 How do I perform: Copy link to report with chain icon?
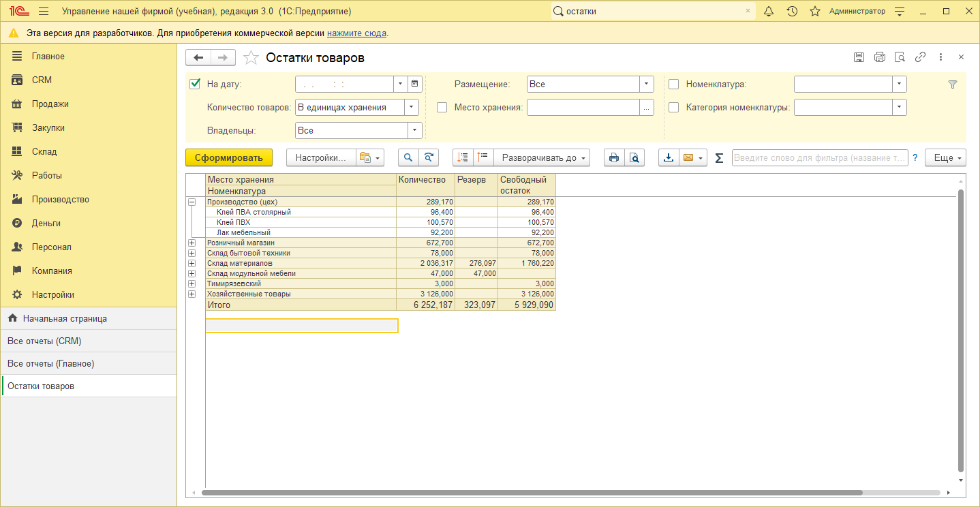(x=920, y=57)
